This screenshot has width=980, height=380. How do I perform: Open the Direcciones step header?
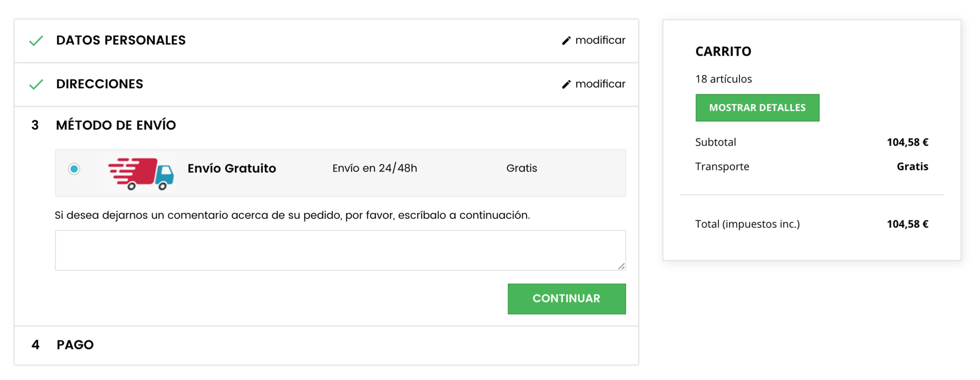click(x=326, y=85)
